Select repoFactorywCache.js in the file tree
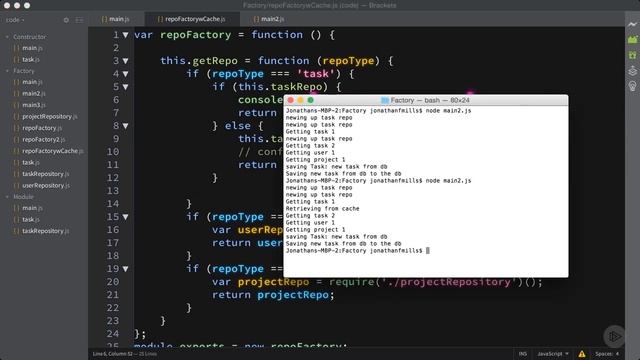The image size is (640, 360). tap(53, 151)
